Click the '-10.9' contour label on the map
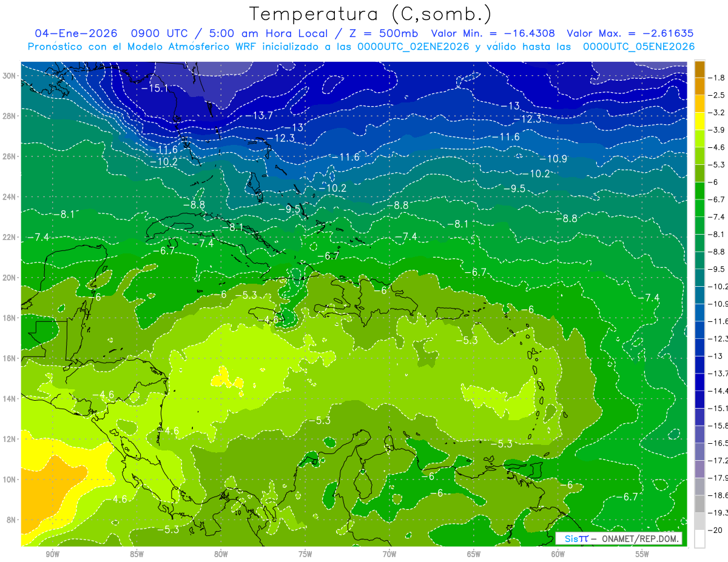Screen dimensions: 728x562 click(x=553, y=159)
